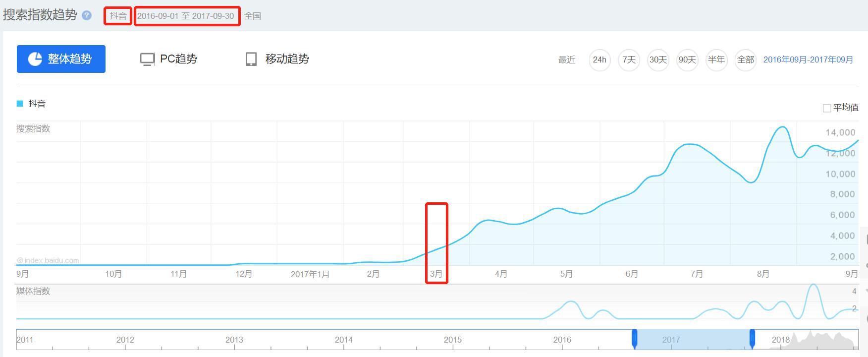868x357 pixels.
Task: Click 2012 on the bottom year timeline
Action: 125,340
